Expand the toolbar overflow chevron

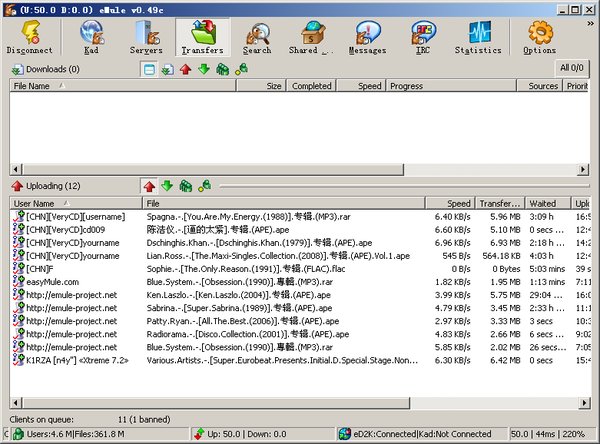point(590,24)
